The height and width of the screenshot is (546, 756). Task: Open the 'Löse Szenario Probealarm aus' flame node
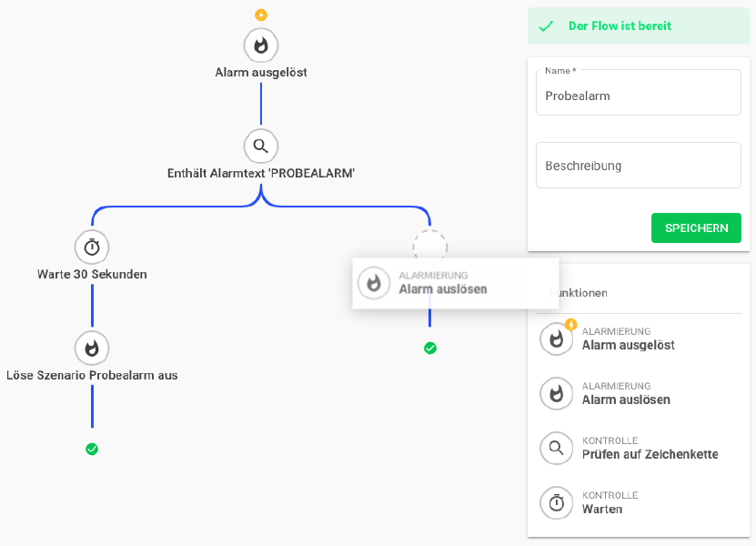tap(92, 348)
